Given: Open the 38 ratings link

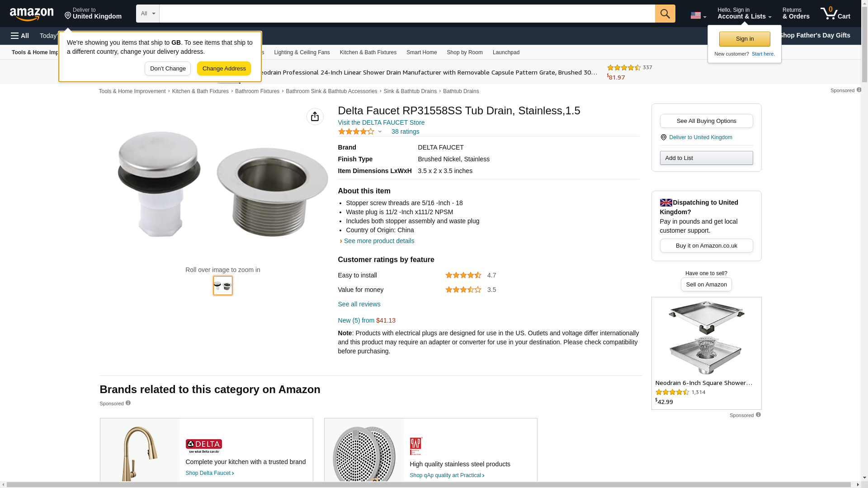Looking at the screenshot, I should tap(405, 131).
